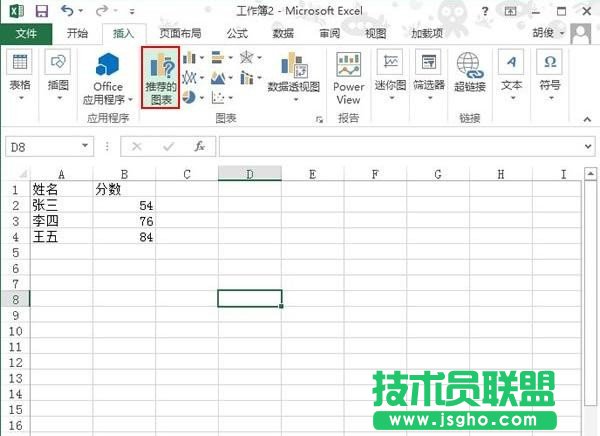Switch to the 页面布局 tab
600x436 pixels.
(180, 34)
